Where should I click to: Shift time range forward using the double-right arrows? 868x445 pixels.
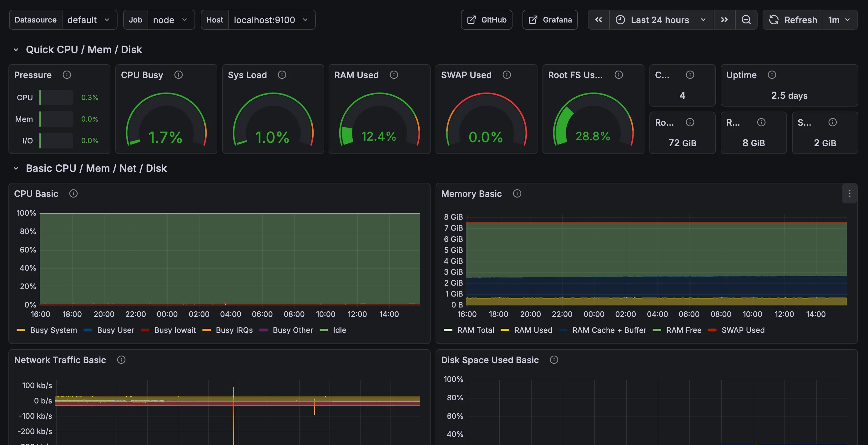(x=724, y=20)
